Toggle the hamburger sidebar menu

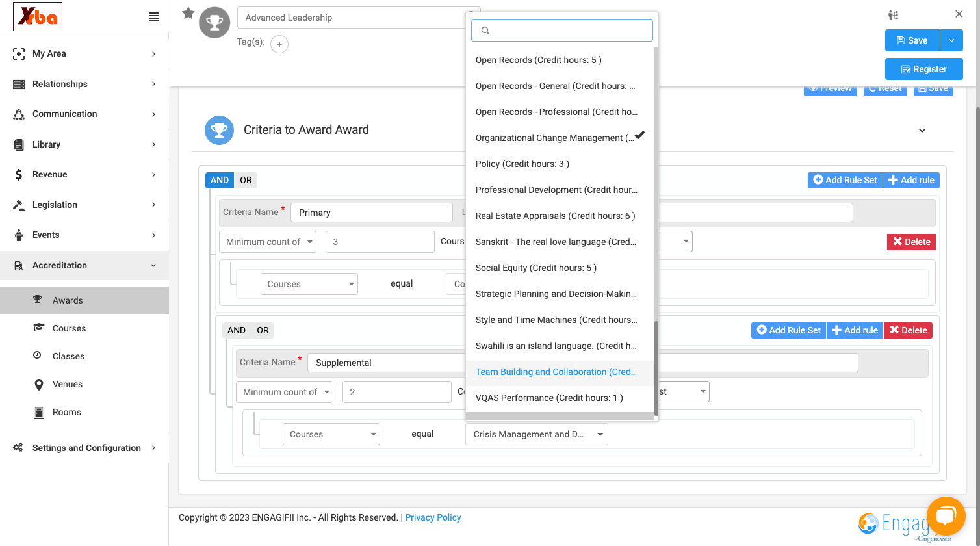pos(154,17)
